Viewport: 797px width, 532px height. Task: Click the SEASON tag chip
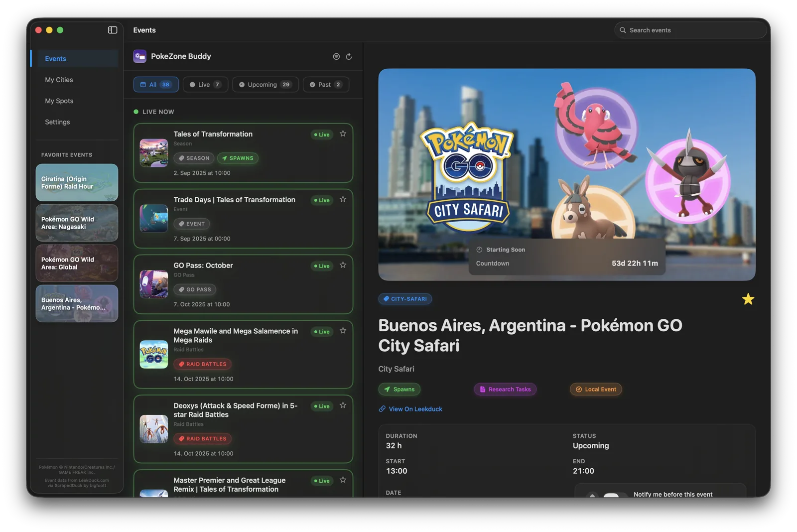pos(194,158)
